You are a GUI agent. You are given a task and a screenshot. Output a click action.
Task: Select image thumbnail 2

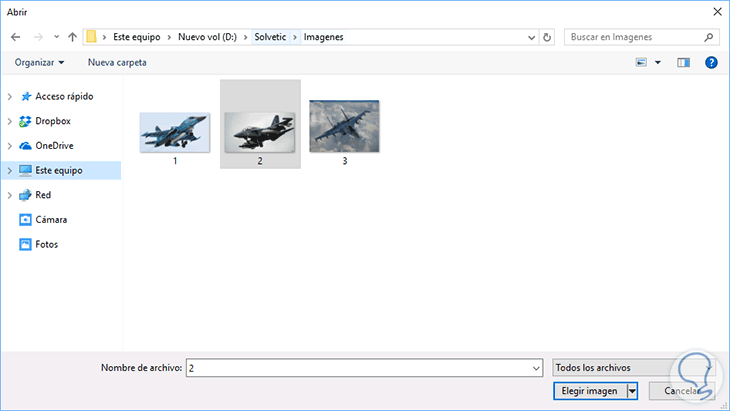point(260,133)
